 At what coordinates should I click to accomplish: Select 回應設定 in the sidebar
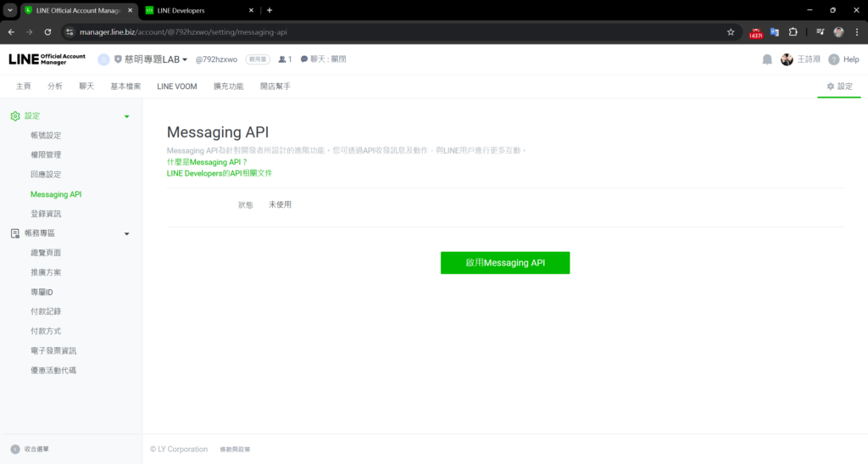click(46, 175)
